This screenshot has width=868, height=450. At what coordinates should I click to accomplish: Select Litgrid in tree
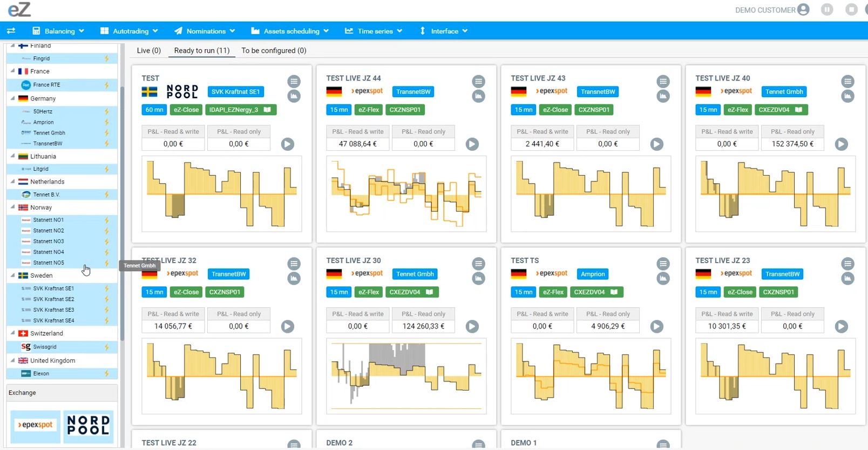click(62, 169)
